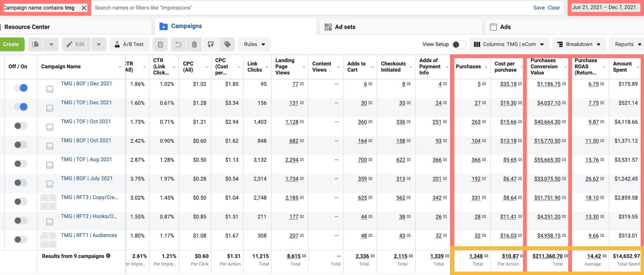Viewport: 644px width, 275px height.
Task: Expand the Breakdown dropdown
Action: (x=579, y=44)
